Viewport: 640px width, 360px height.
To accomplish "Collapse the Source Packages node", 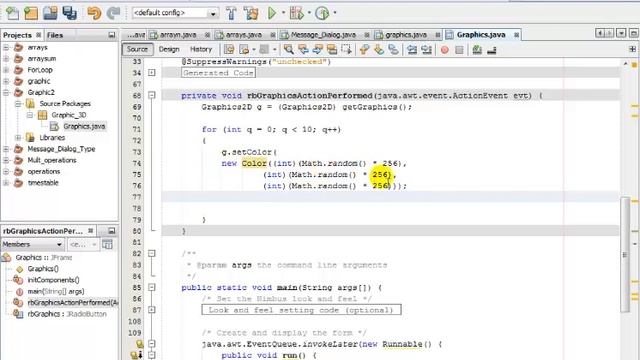I will [x=18, y=104].
